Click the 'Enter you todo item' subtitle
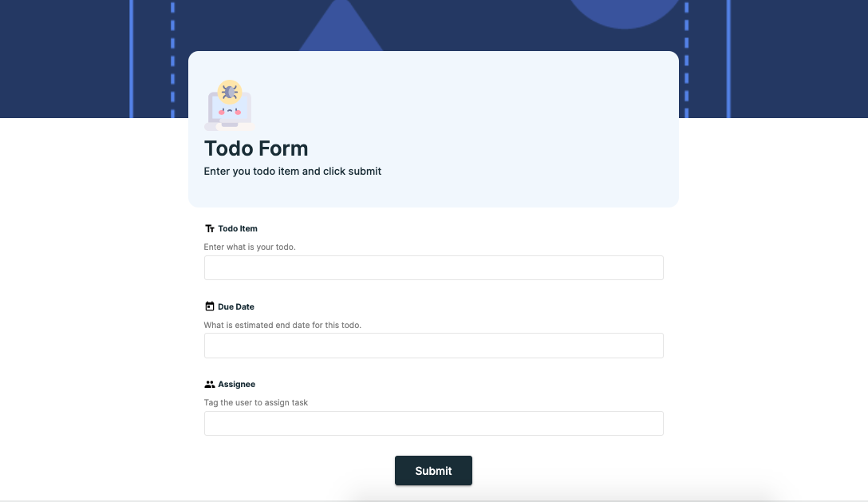The image size is (868, 502). 293,171
